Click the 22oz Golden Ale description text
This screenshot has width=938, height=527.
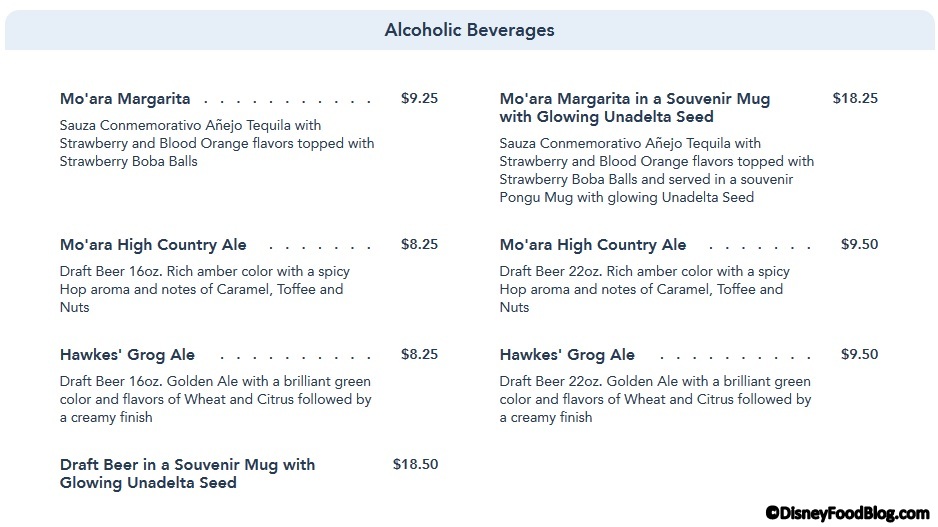tap(655, 399)
